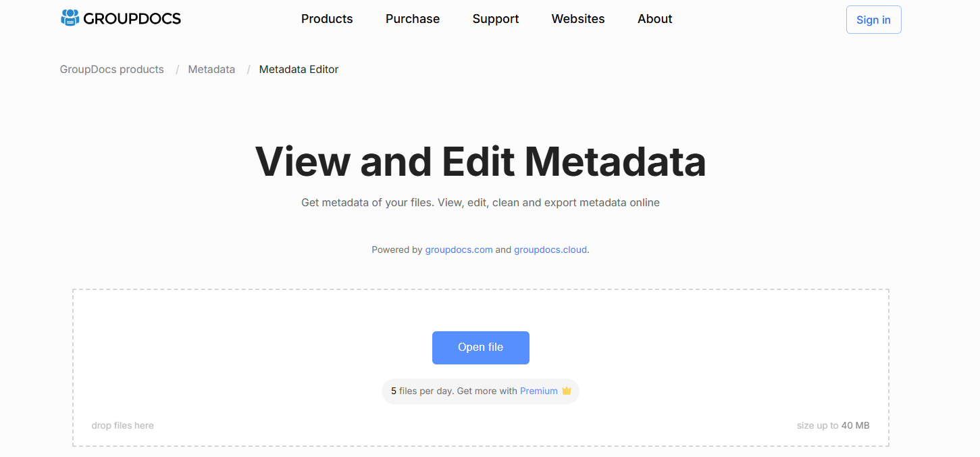The image size is (980, 457).
Task: Click the blue Open file button
Action: [x=481, y=347]
